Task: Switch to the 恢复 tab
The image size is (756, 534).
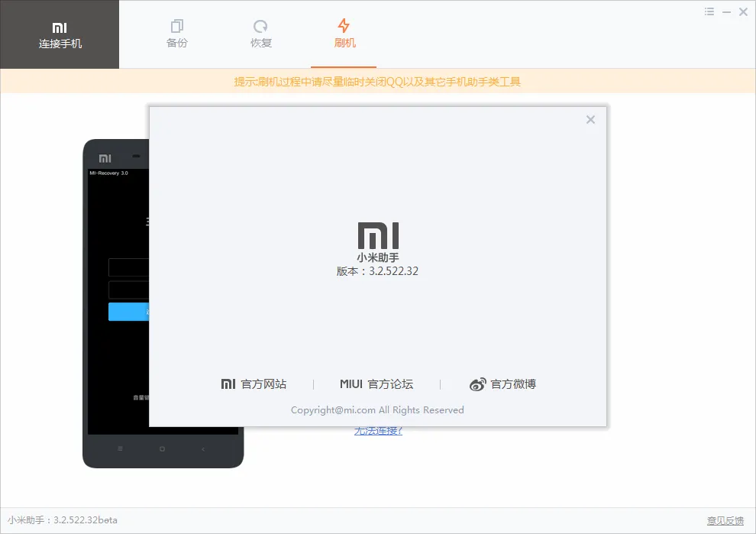Action: 260,34
